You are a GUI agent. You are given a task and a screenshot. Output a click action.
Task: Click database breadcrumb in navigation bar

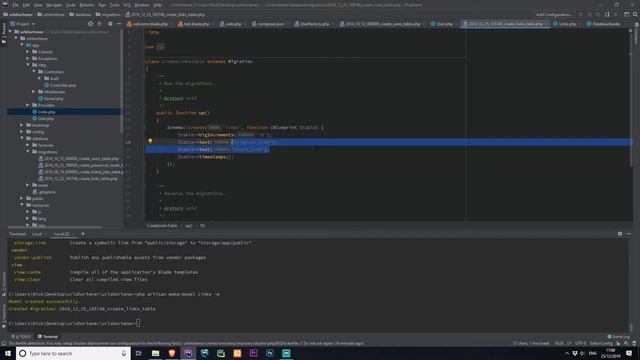(x=80, y=14)
